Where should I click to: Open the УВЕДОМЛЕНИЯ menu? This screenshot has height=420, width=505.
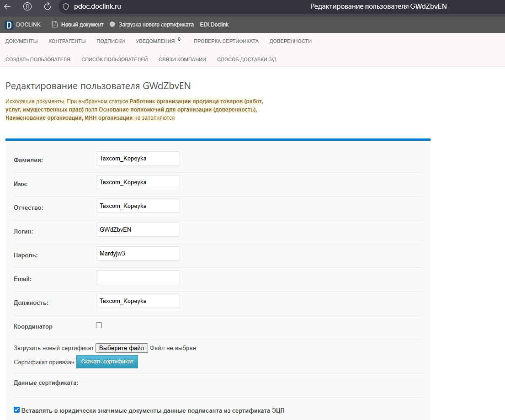155,41
